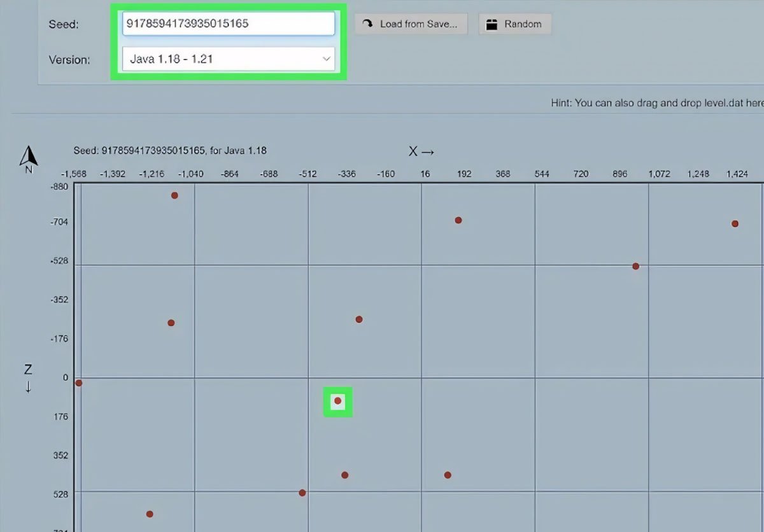
Task: Click the X-axis label '-1,040'
Action: (190, 174)
